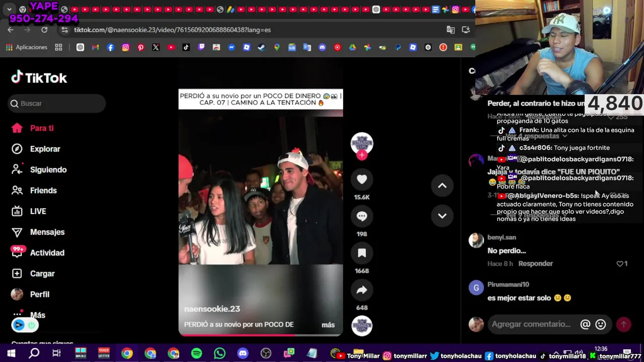This screenshot has height=362, width=644.
Task: Follow creator with red plus badge
Action: click(362, 155)
